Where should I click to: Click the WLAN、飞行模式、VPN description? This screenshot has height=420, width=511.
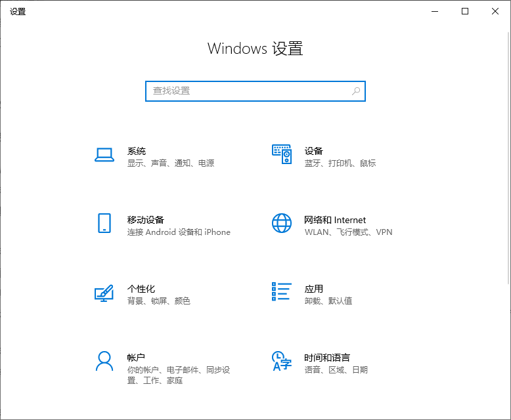coord(348,232)
